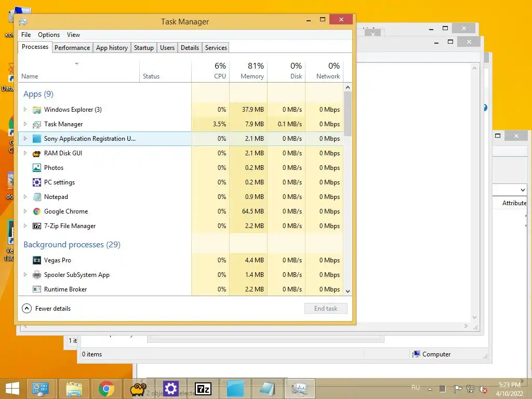Open Sony blue square taskbar button
The height and width of the screenshot is (399, 532).
tap(235, 389)
